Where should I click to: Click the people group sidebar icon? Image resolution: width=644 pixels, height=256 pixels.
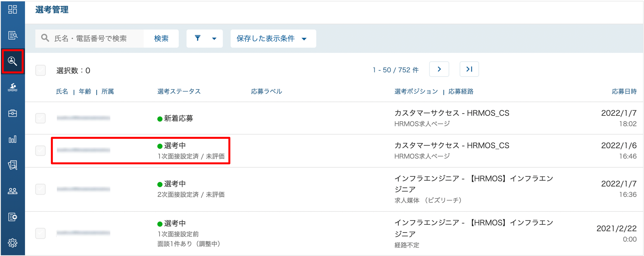click(12, 191)
